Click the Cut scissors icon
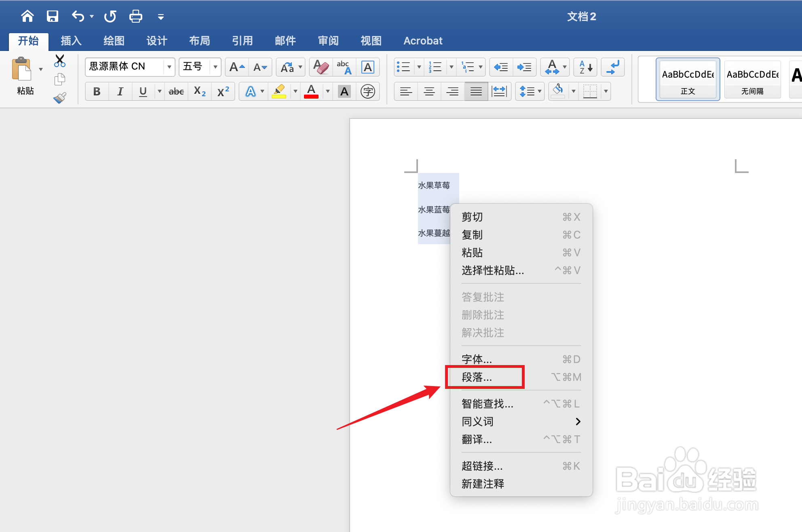Image resolution: width=802 pixels, height=532 pixels. (60, 61)
